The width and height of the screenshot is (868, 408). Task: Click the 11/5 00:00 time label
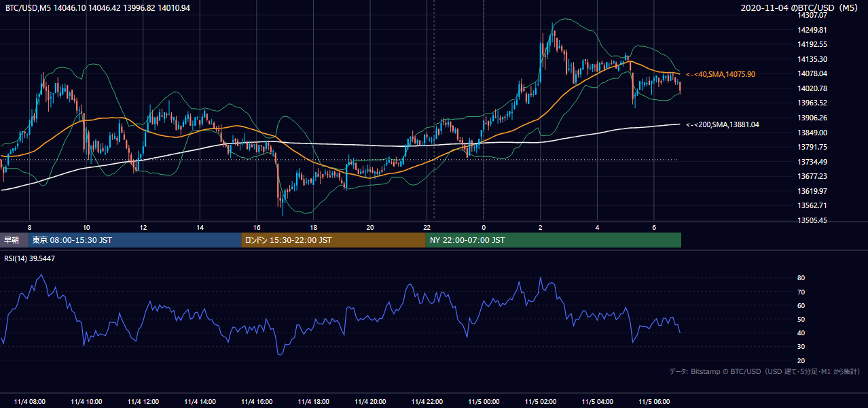coord(484,401)
